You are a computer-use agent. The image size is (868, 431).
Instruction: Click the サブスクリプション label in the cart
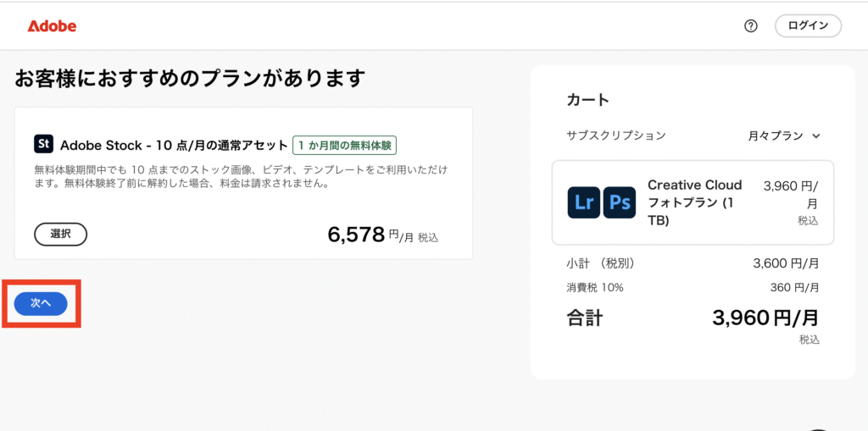(x=615, y=135)
